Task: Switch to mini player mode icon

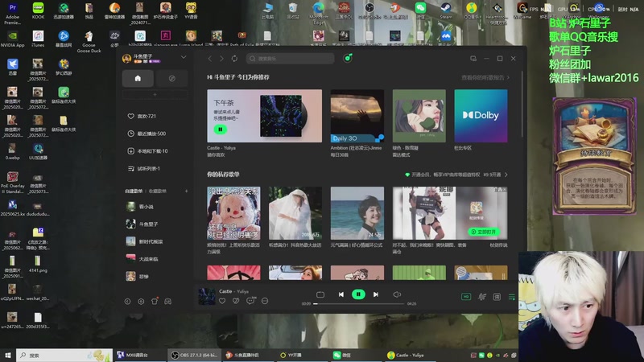Action: click(x=473, y=59)
